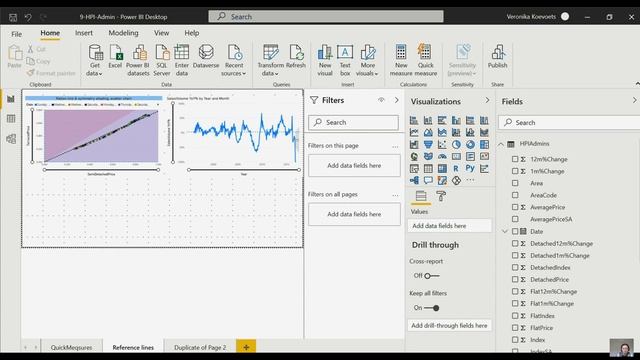
Task: Create a New measure
Action: (401, 60)
